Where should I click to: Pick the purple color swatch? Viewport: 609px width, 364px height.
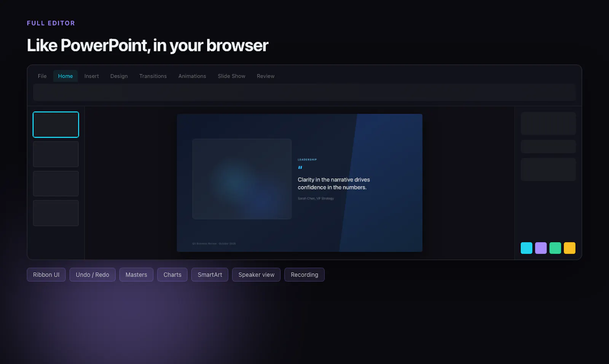point(541,248)
